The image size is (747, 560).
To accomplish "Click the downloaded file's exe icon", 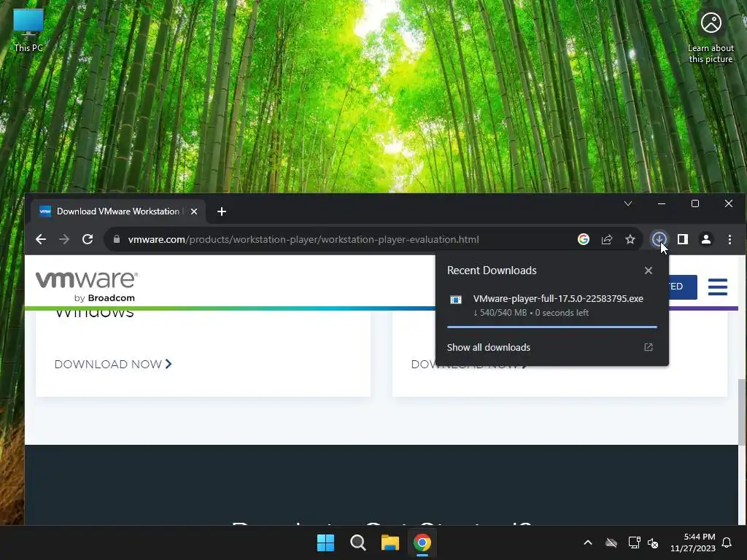I will tap(456, 300).
